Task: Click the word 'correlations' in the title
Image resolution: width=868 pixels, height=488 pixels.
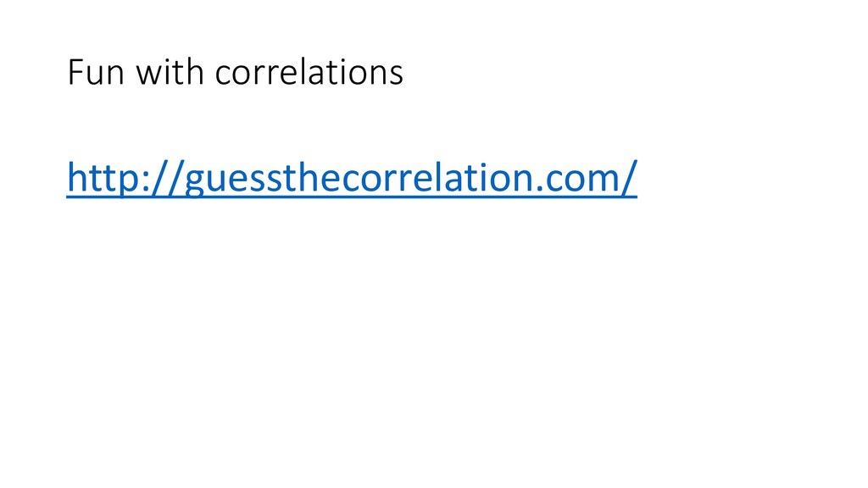Action: pos(309,72)
